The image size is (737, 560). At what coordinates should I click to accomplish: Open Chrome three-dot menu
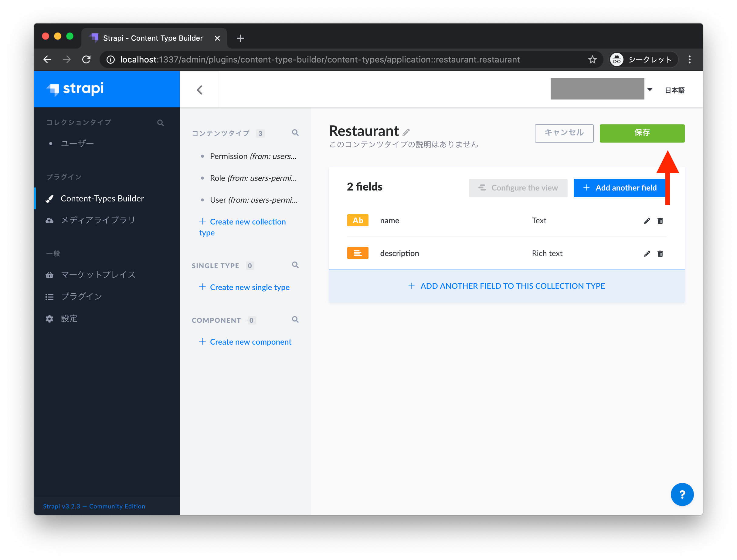(689, 60)
